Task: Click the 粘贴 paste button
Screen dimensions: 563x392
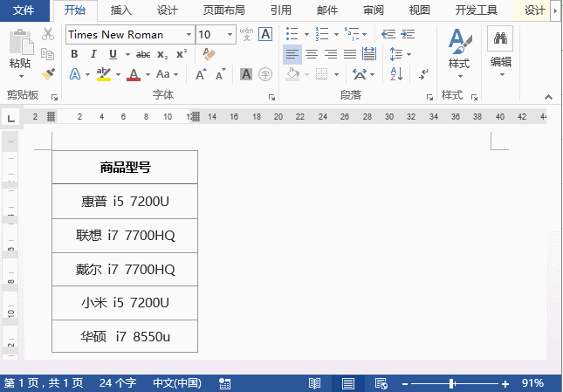Action: [19, 51]
